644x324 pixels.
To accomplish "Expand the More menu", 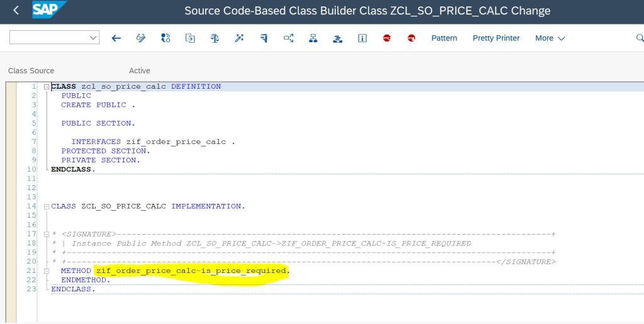I will [550, 38].
